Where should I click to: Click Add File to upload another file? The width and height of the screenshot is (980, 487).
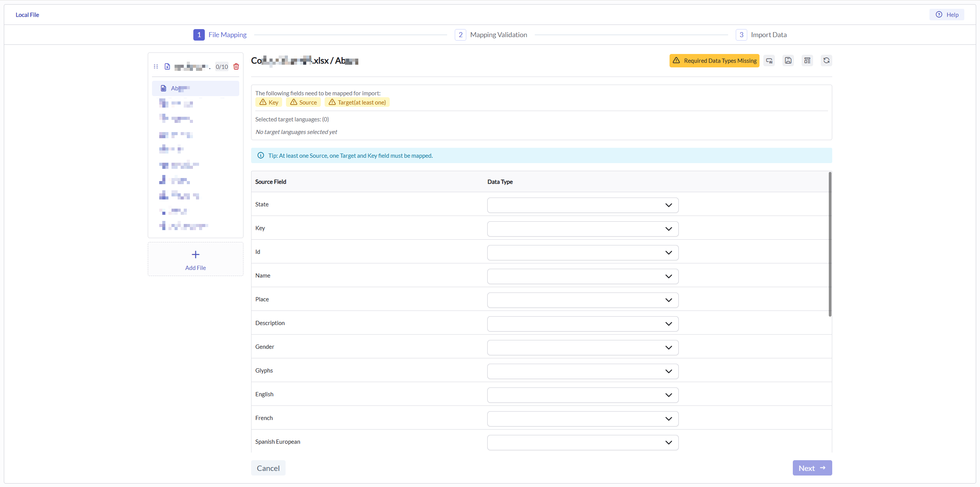[x=195, y=259]
